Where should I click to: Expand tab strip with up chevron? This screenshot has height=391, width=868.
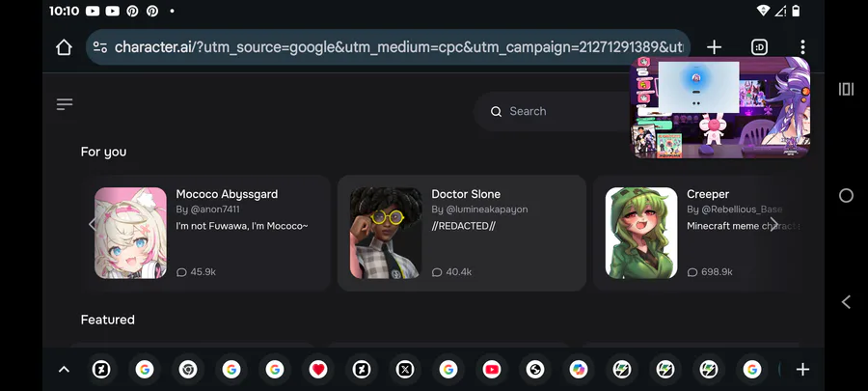[65, 370]
